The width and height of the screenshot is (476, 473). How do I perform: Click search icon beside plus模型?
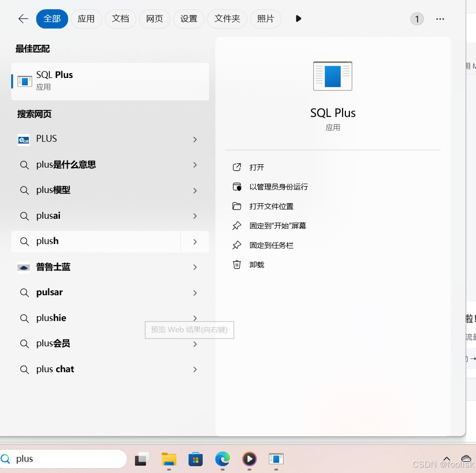[24, 190]
